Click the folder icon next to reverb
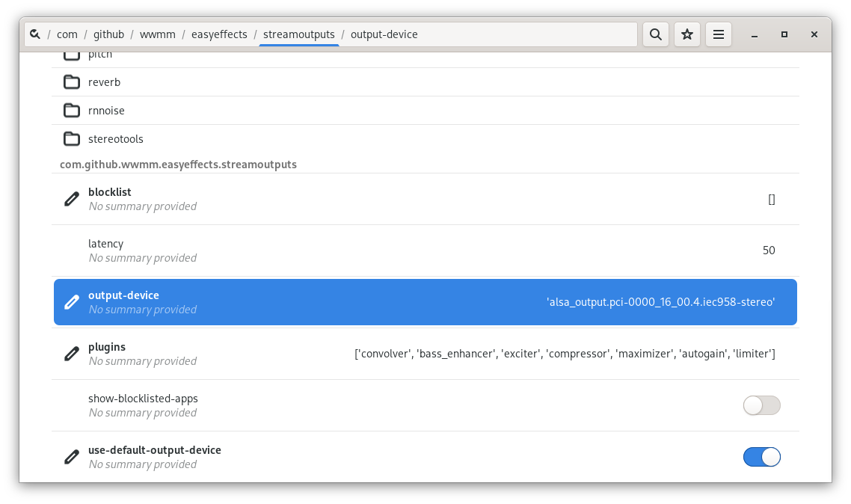This screenshot has height=504, width=851. [x=72, y=82]
